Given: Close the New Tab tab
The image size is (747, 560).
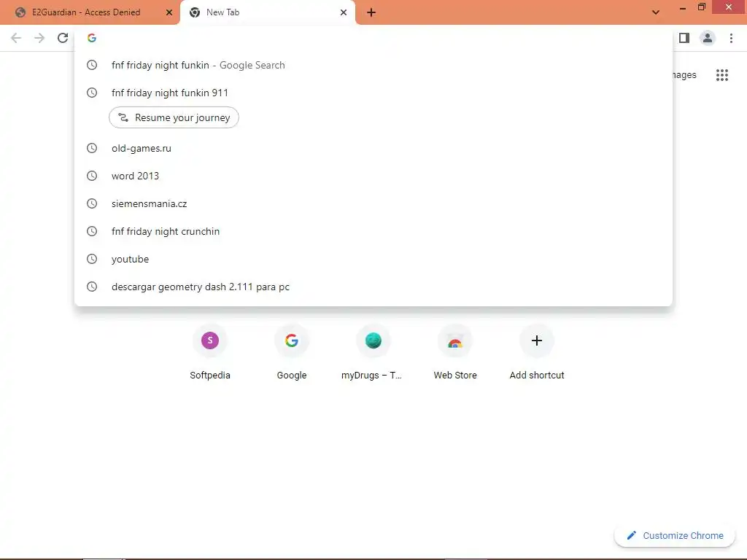Looking at the screenshot, I should click(x=344, y=12).
